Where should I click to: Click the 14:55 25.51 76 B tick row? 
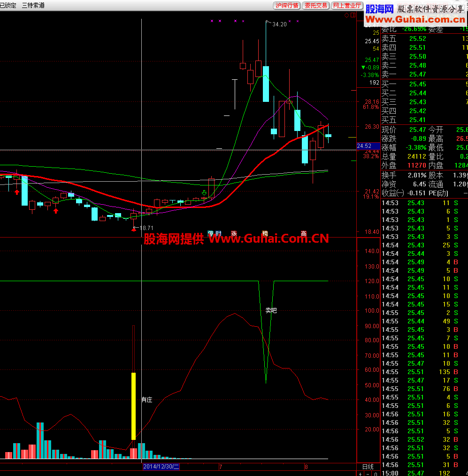tap(424, 389)
